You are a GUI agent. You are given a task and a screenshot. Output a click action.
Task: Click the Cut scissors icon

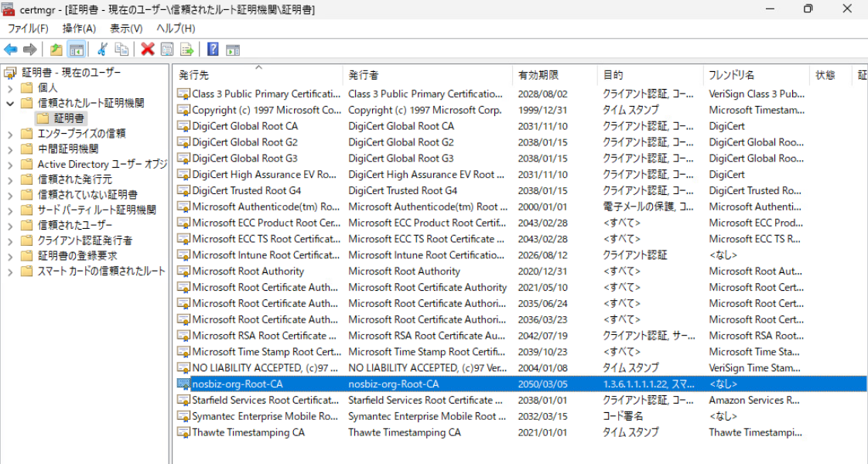101,49
